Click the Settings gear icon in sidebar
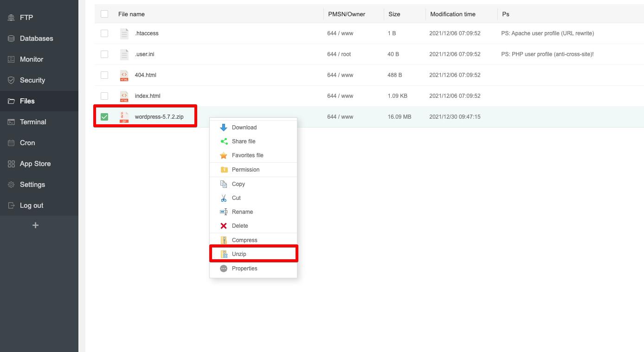 (x=11, y=185)
